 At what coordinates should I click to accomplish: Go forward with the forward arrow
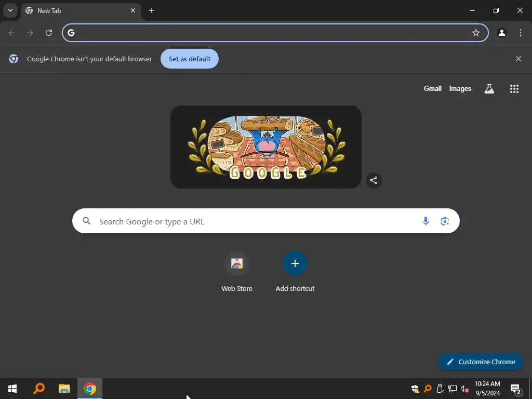tap(30, 33)
